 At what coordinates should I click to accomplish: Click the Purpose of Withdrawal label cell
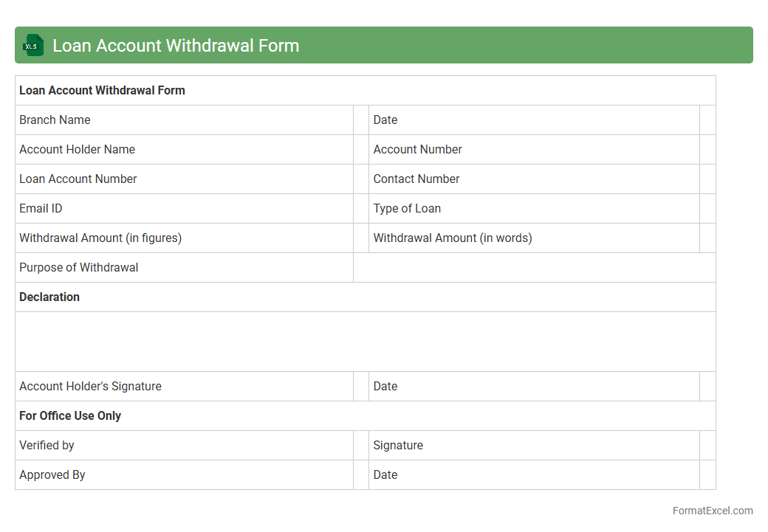pyautogui.click(x=184, y=268)
